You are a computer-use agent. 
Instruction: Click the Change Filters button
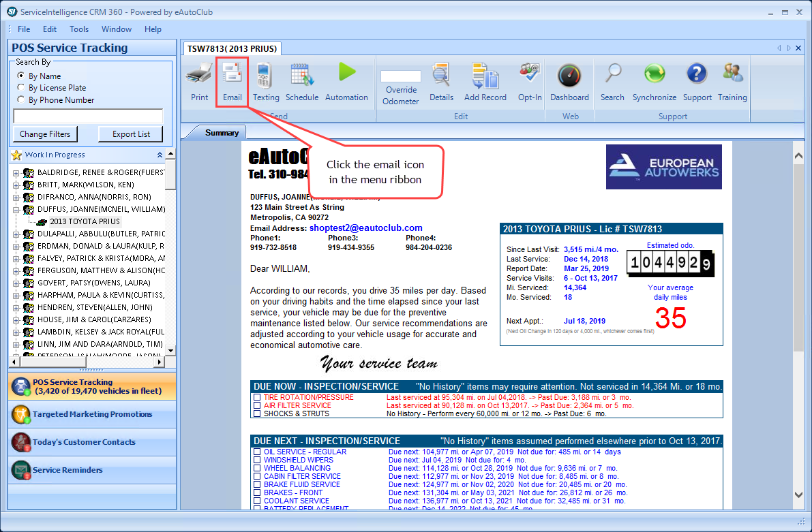point(45,134)
